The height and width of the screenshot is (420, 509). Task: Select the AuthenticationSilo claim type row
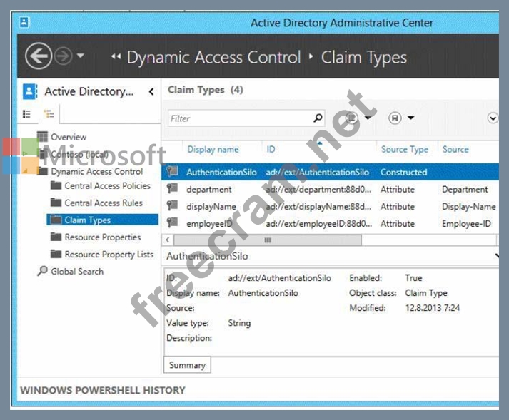[330, 172]
